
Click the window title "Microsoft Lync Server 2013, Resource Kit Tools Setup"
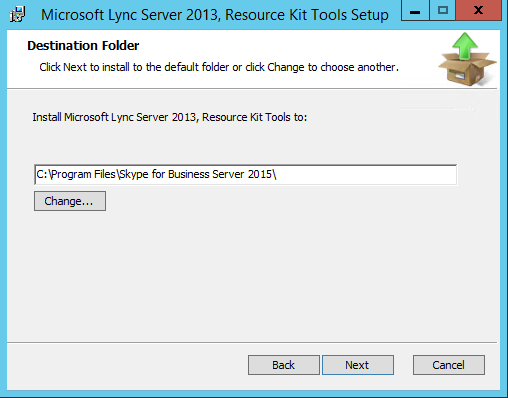pyautogui.click(x=215, y=15)
